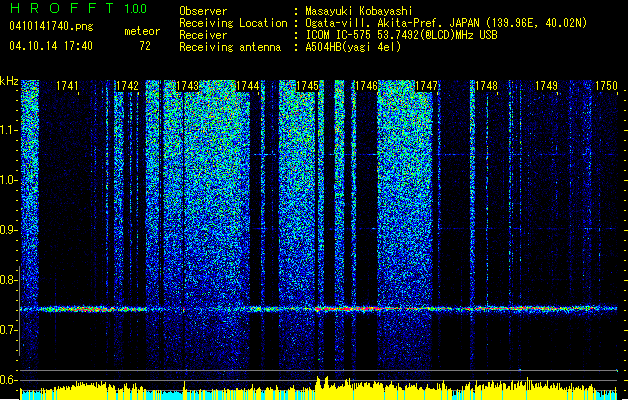Click the 0.7 kHz axis label
The height and width of the screenshot is (400, 629).
[x=9, y=330]
